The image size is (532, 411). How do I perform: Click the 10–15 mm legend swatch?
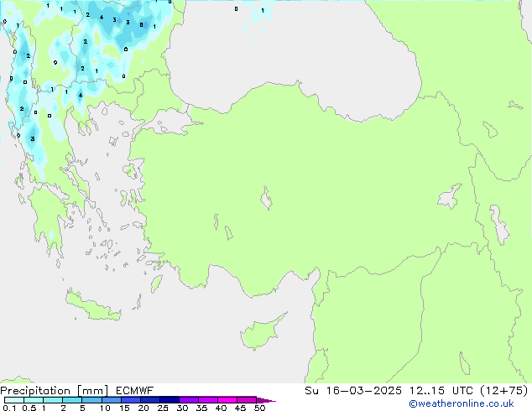click(111, 400)
